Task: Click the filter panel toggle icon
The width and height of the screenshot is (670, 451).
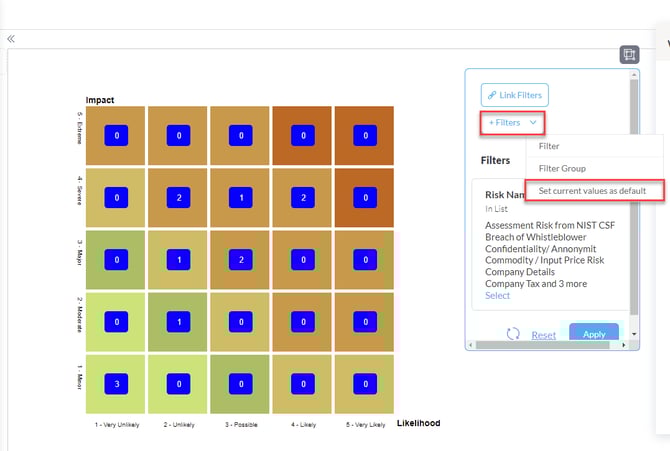Action: click(x=628, y=54)
